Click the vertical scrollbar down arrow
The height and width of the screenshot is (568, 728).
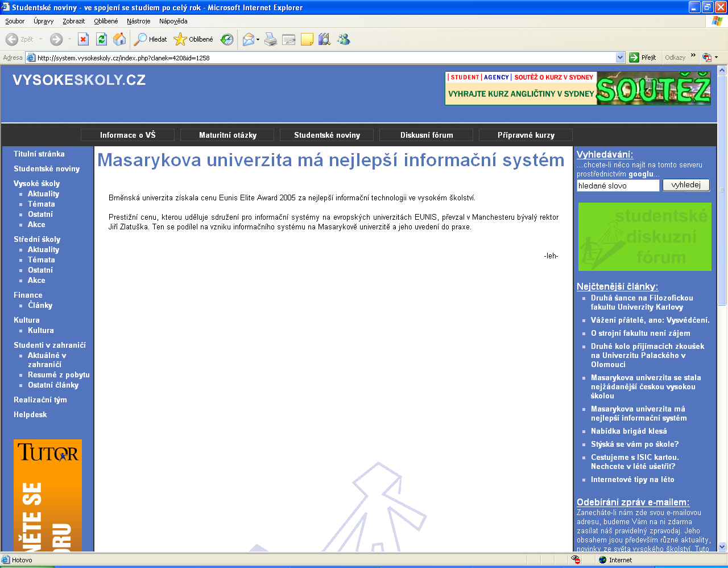[722, 546]
